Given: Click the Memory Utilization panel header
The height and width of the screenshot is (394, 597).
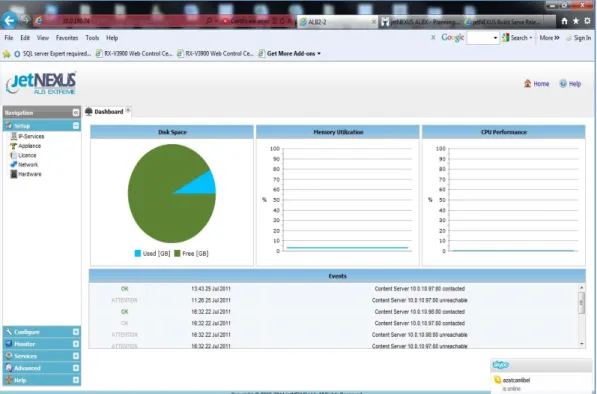Looking at the screenshot, I should pos(338,132).
